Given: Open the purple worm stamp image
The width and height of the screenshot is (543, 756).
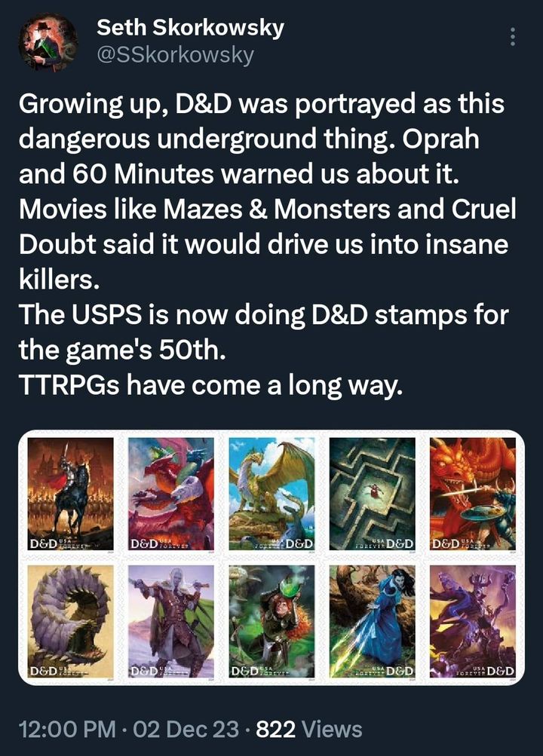Looking at the screenshot, I should tap(70, 622).
